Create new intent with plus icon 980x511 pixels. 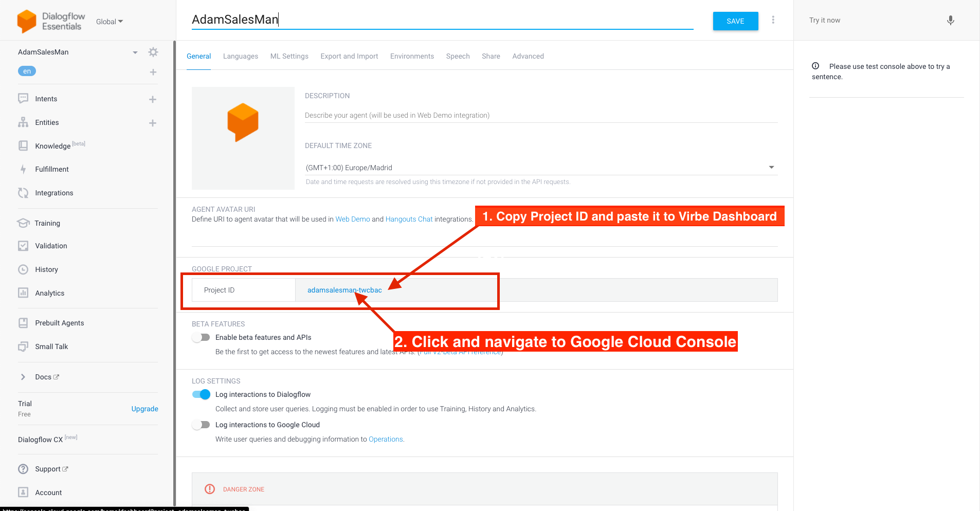(153, 99)
